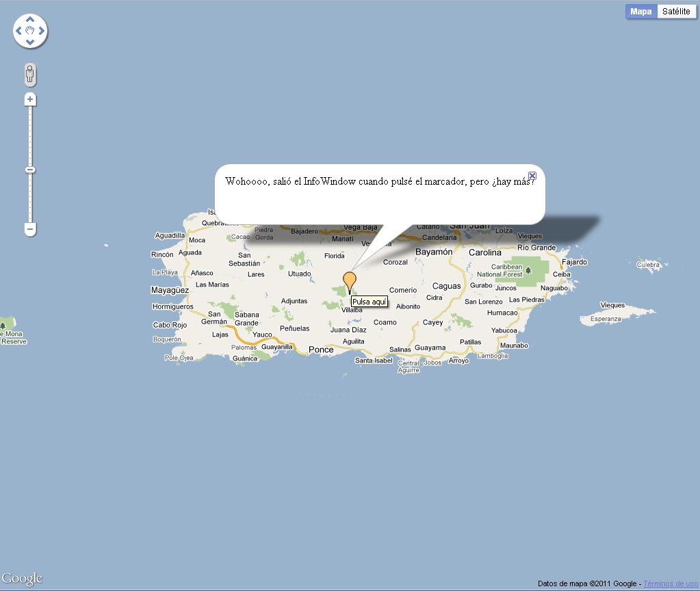Close the InfoWindow popup

pos(532,176)
